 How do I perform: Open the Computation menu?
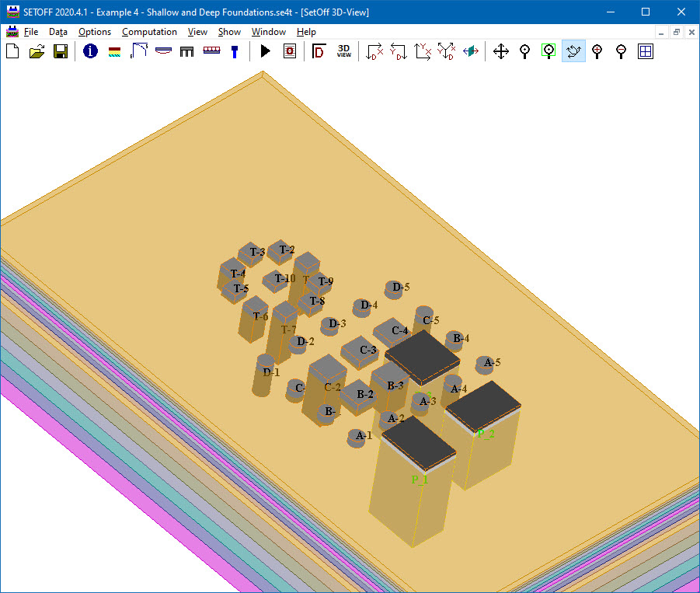[x=149, y=32]
